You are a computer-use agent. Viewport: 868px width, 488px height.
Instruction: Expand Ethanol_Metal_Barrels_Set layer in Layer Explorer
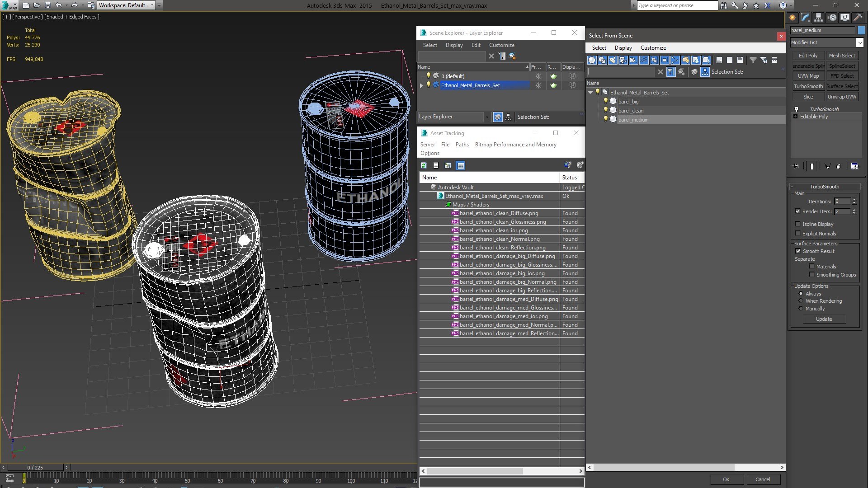tap(421, 85)
